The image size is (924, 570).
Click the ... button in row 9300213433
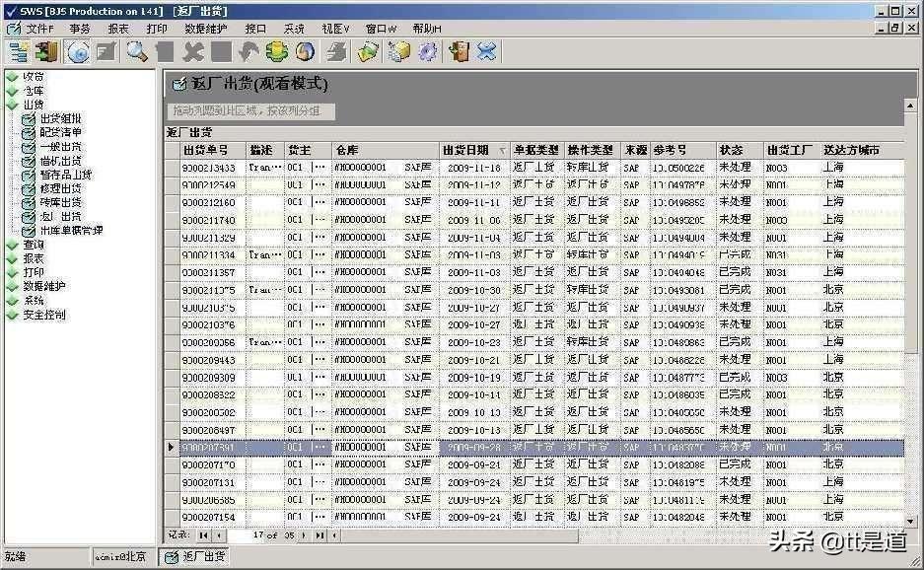click(320, 168)
